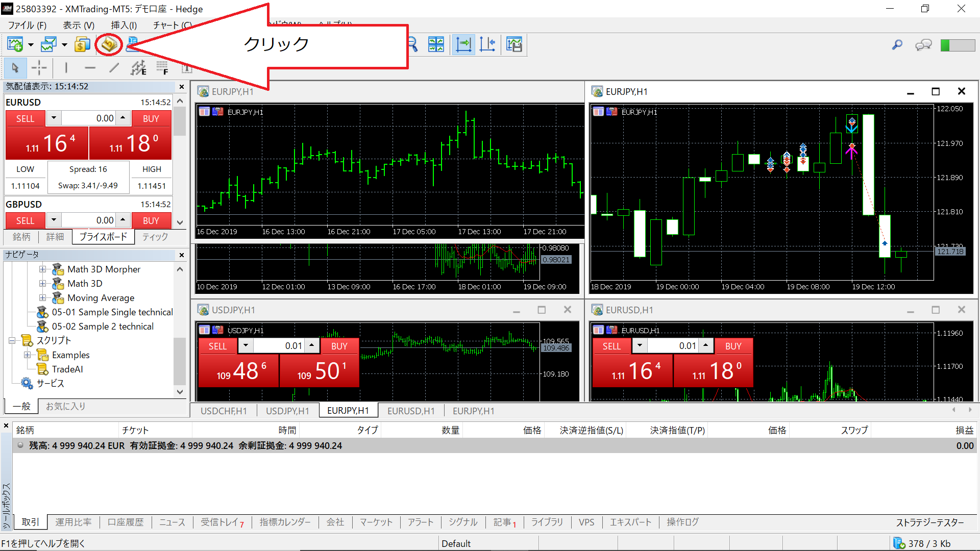Open the EURUSD sell volume dropdown arrow
The image size is (980, 551).
(x=54, y=118)
